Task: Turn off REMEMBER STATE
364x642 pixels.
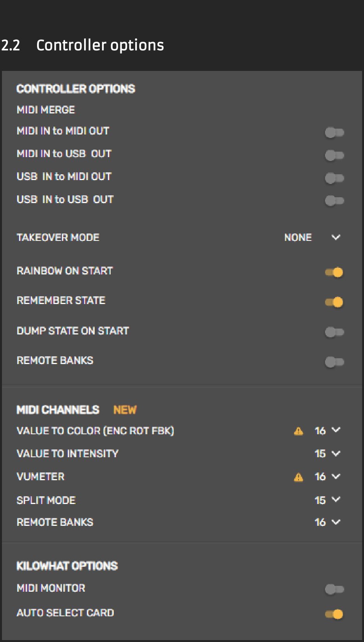Action: pos(333,302)
